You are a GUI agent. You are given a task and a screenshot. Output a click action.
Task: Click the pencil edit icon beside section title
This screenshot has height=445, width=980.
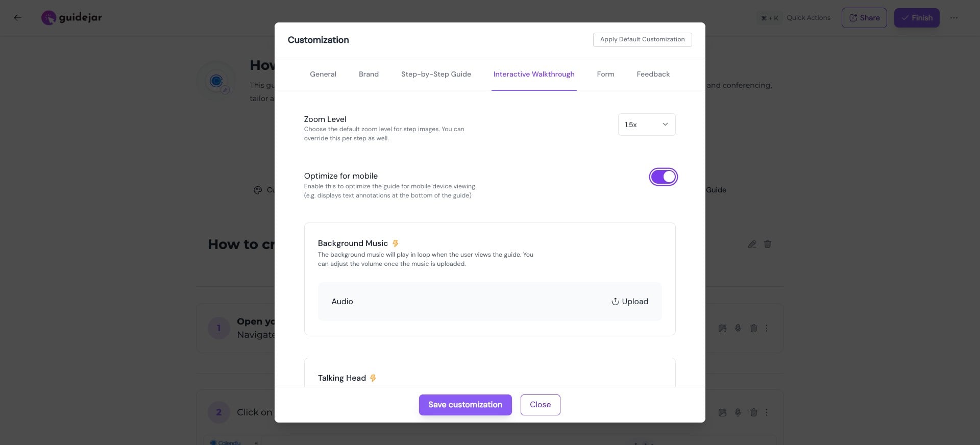752,244
